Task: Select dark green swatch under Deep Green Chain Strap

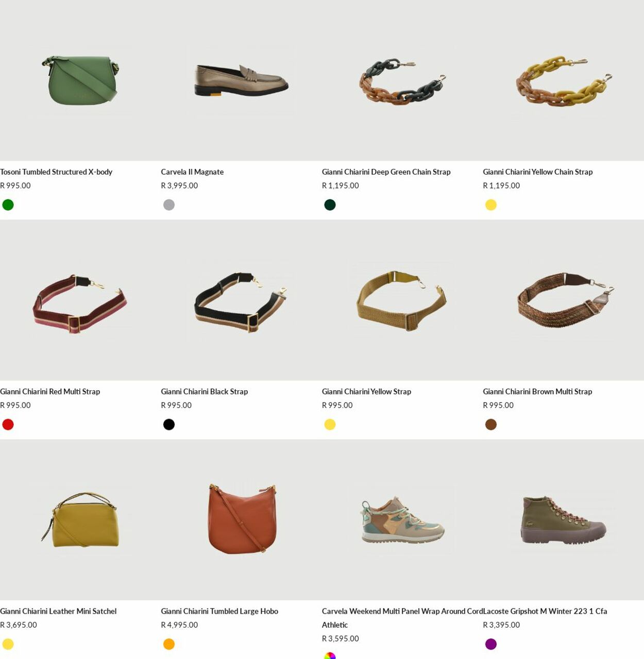Action: pyautogui.click(x=330, y=205)
